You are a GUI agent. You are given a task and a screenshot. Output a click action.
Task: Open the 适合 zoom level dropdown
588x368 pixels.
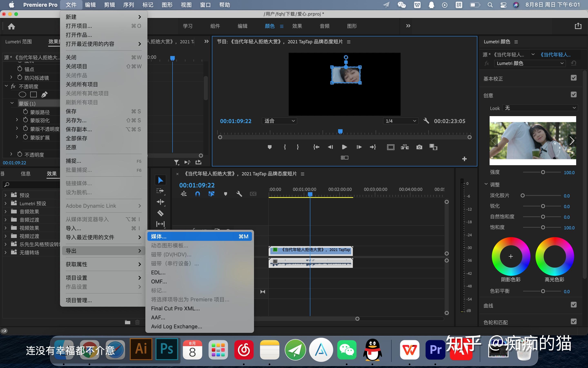click(x=280, y=121)
